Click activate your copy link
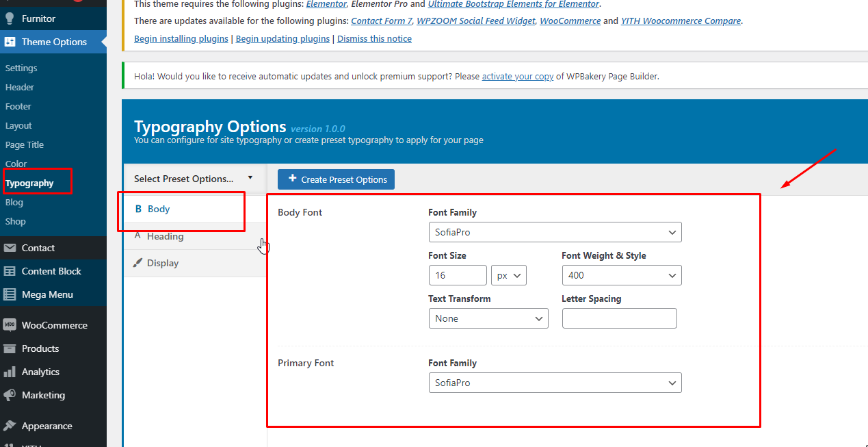The width and height of the screenshot is (868, 447). click(518, 77)
